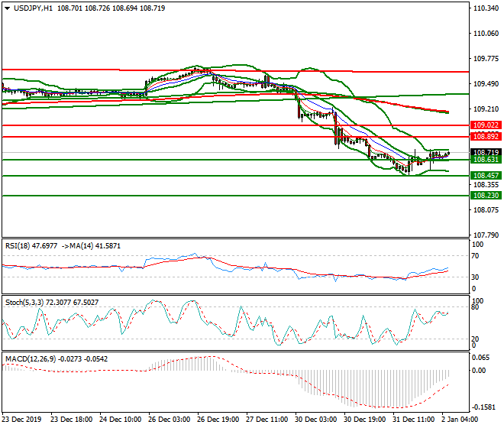Select the red 108.892 resistance price label

tap(486, 137)
